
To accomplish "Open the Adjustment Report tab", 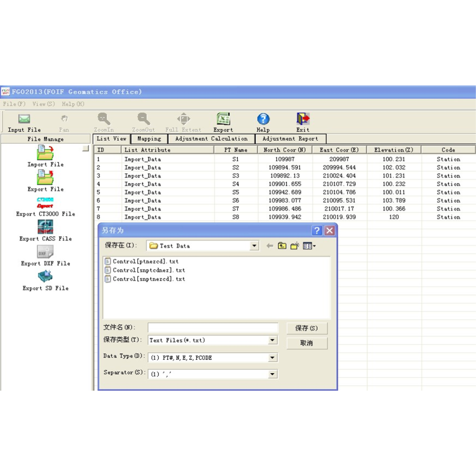I will tap(290, 139).
